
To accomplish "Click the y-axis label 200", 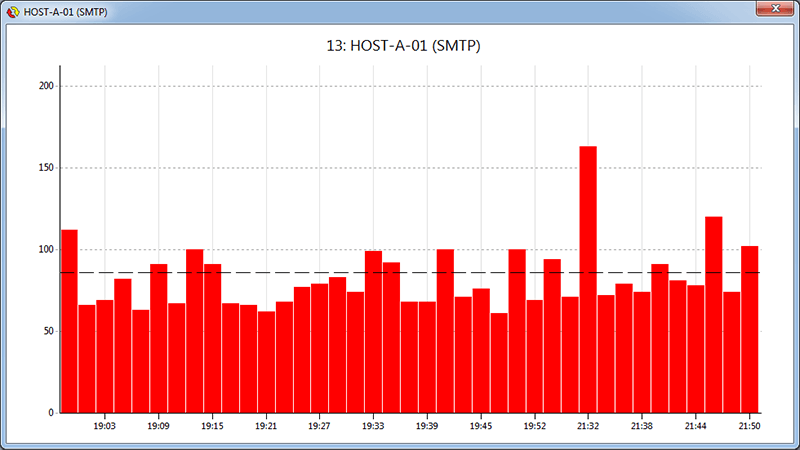I will pos(46,86).
